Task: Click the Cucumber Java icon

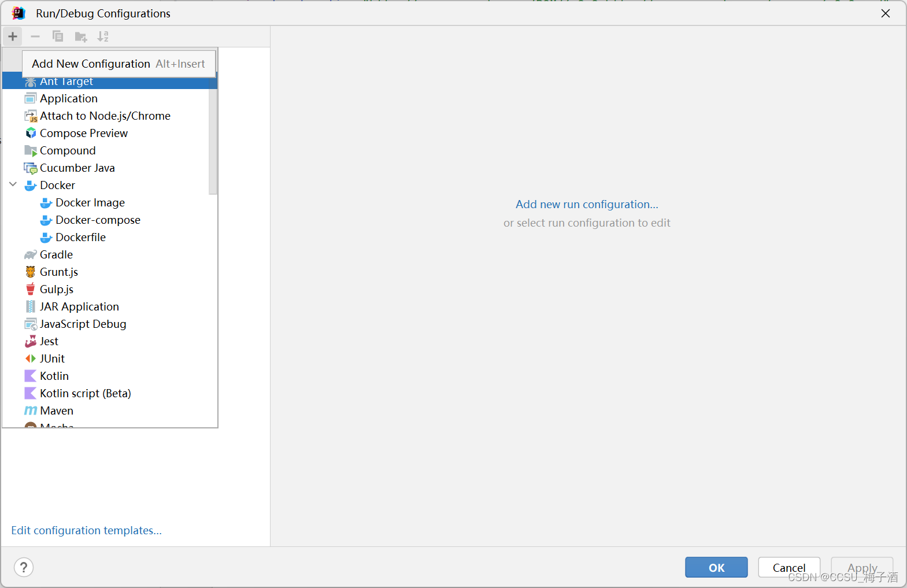Action: pos(31,168)
